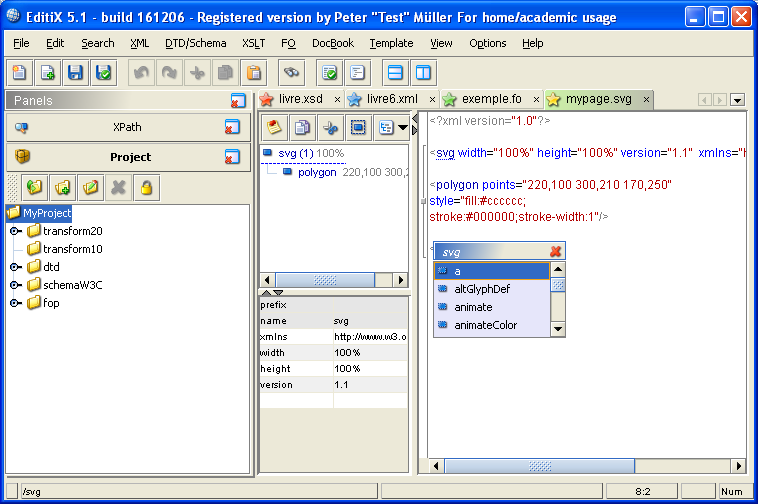Collapse the tree pane splitter arrow
Screen dimensions: 758x504
click(415, 118)
